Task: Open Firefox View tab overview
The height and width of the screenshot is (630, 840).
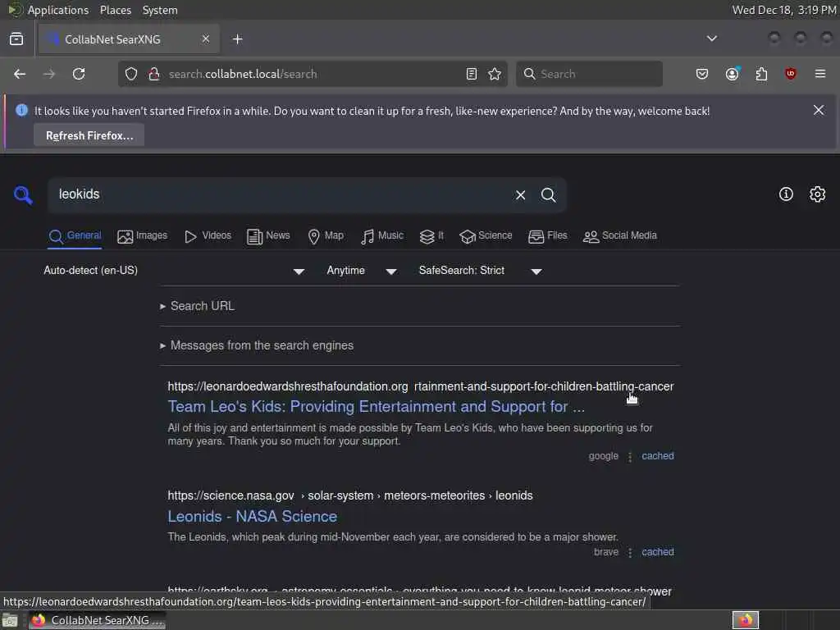Action: coord(16,39)
